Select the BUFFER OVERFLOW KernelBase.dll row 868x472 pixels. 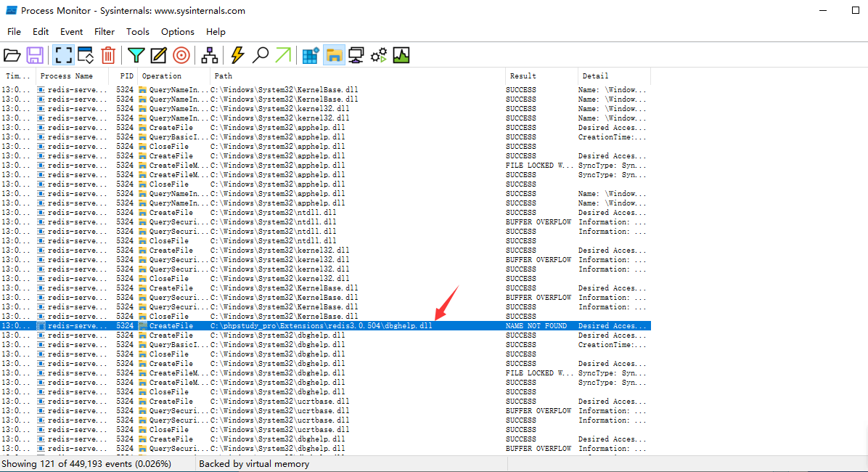(325, 298)
